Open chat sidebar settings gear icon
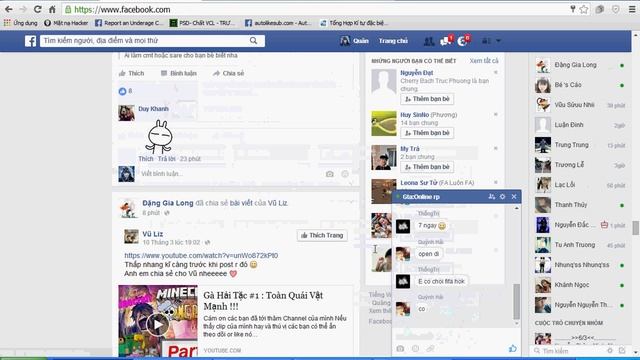 (609, 351)
